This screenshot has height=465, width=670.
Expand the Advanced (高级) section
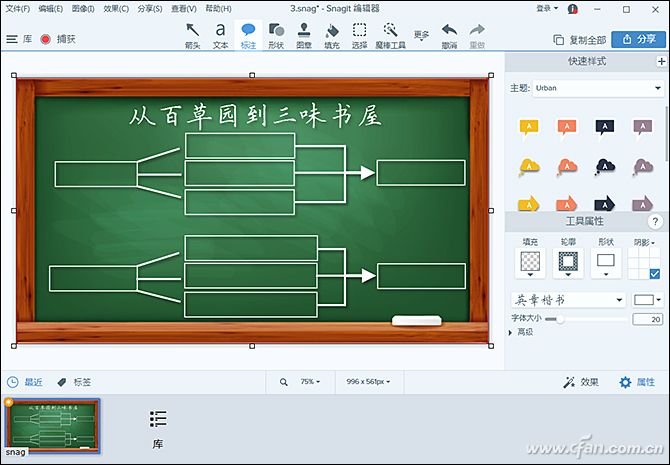tap(521, 332)
